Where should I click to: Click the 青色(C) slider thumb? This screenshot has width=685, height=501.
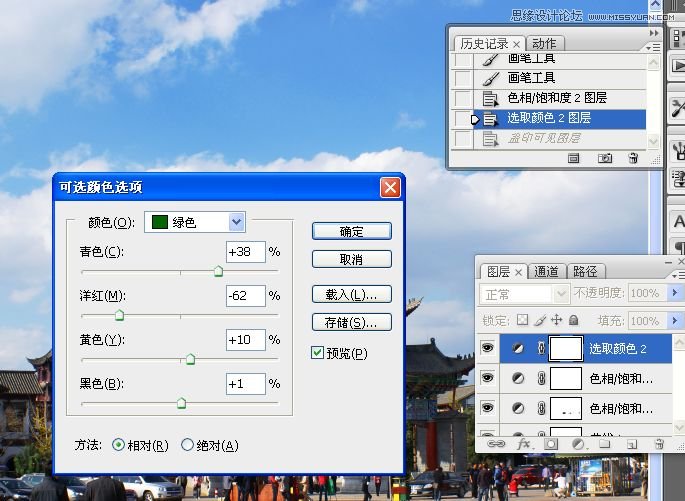[218, 271]
